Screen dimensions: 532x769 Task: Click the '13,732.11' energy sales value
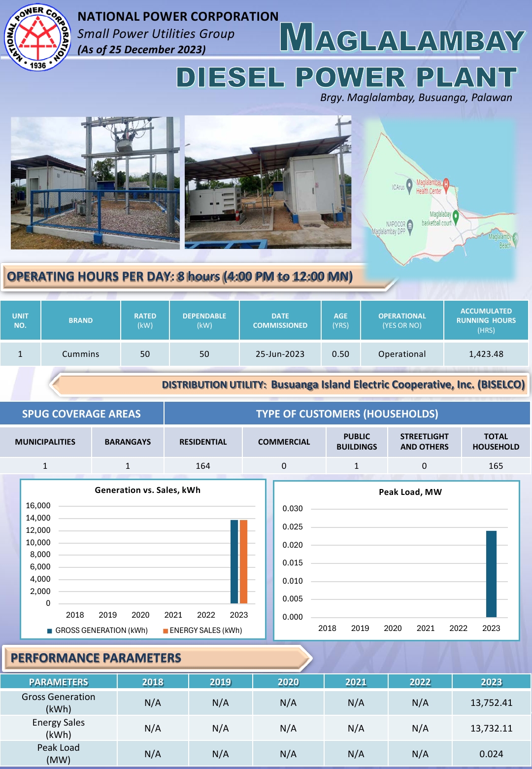[x=491, y=728]
